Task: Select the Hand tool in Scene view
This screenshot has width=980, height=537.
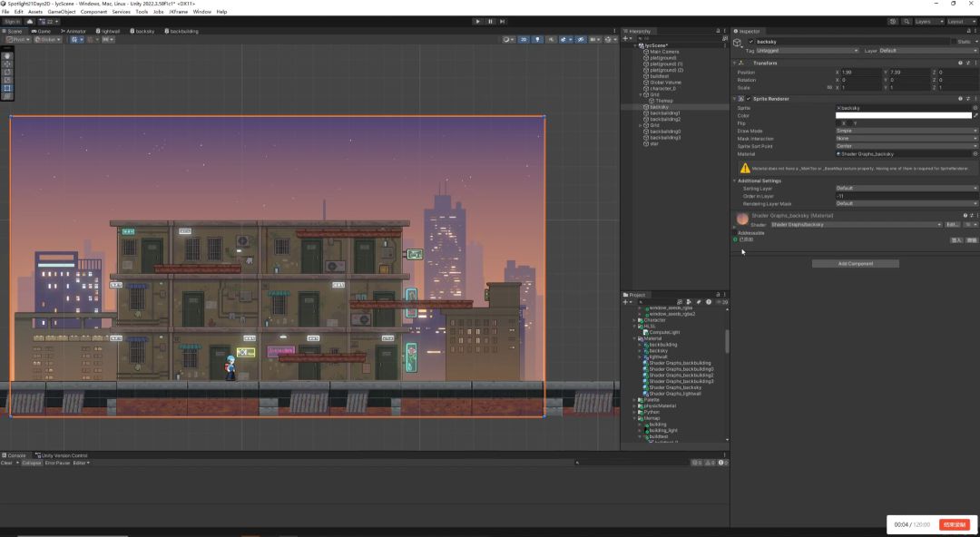Action: click(x=8, y=56)
